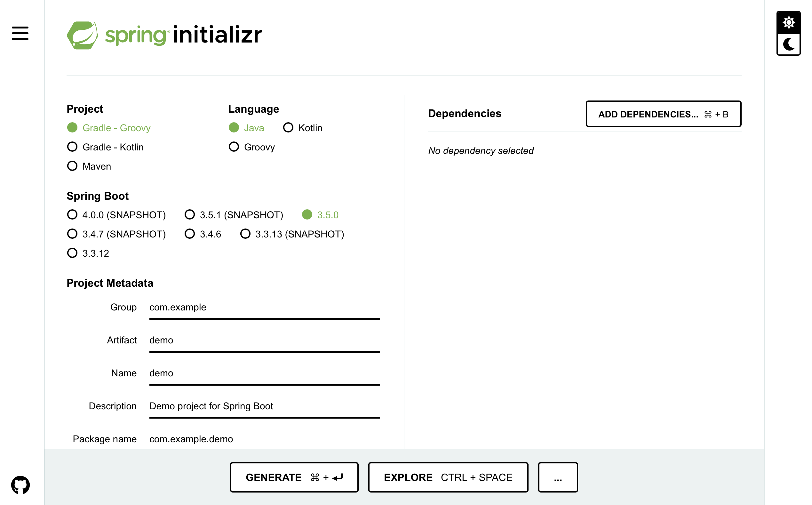Click the Spring Initializr logo

pos(164,35)
